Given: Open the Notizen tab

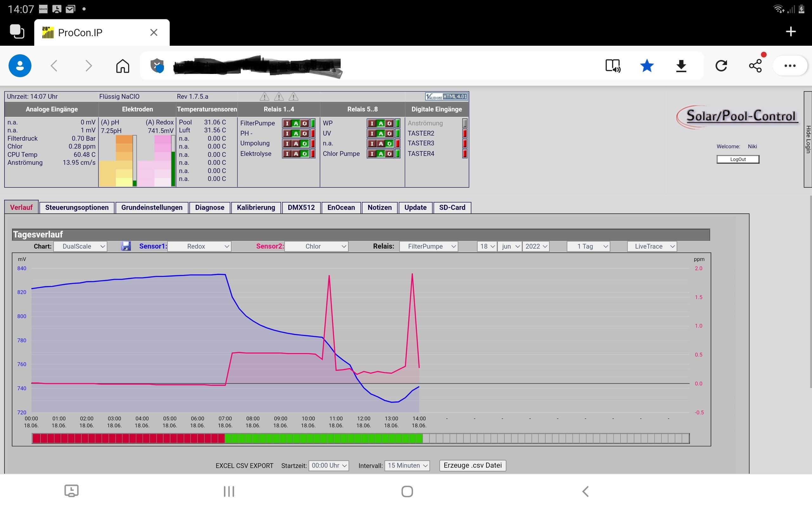Looking at the screenshot, I should point(379,207).
